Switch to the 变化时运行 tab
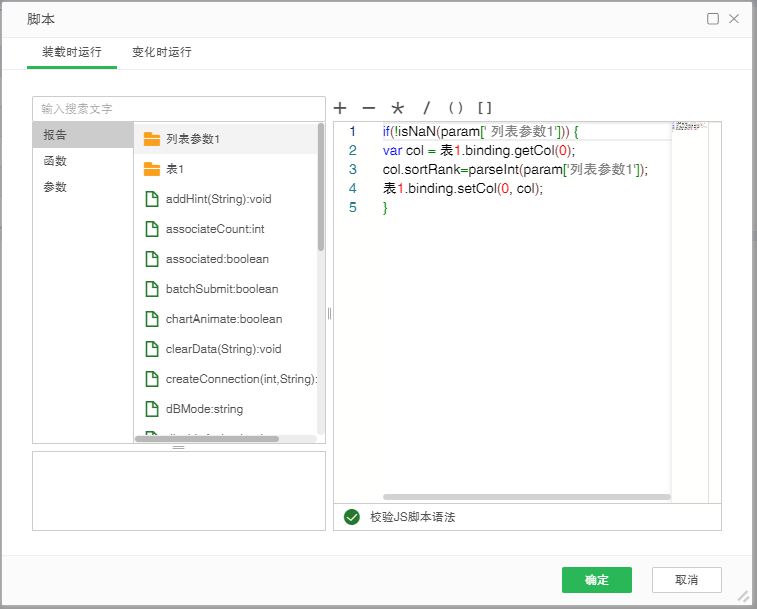This screenshot has width=757, height=609. click(161, 52)
